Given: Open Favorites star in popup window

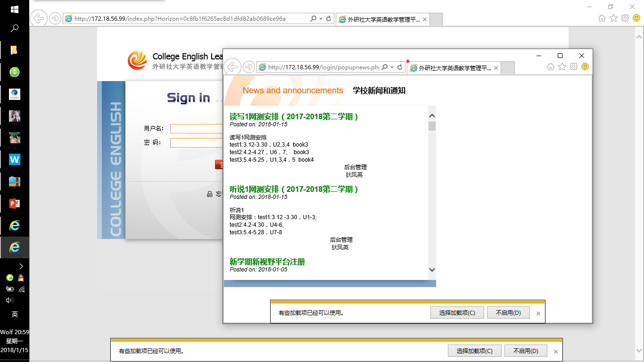Looking at the screenshot, I should pos(562,67).
